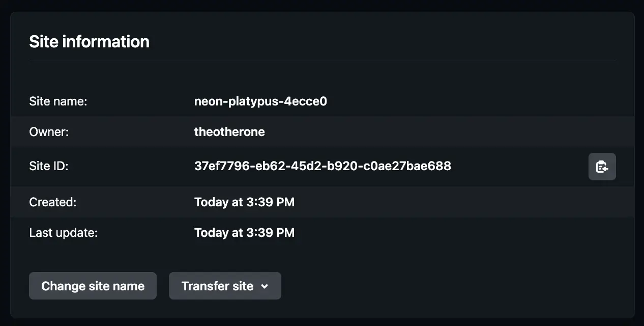The image size is (644, 326).
Task: Click inside the Site information card
Action: [323, 255]
